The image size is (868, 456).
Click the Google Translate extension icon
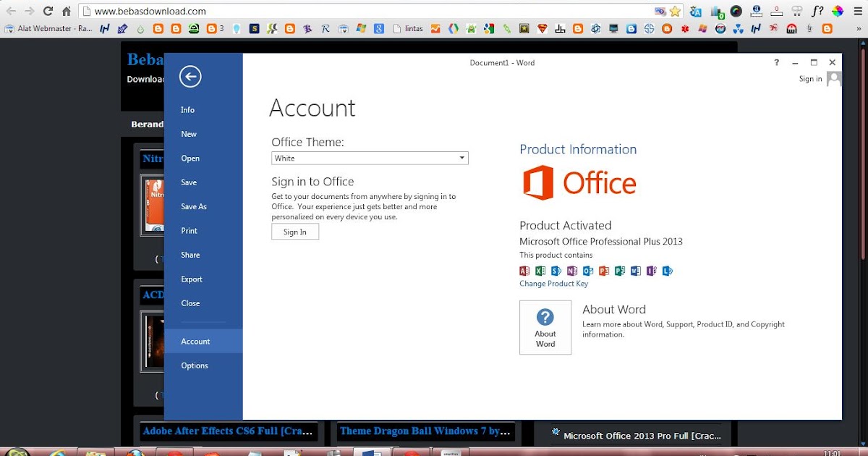pyautogui.click(x=696, y=11)
